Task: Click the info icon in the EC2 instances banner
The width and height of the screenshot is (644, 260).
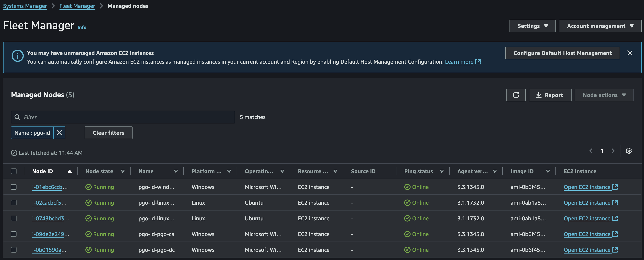Action: [x=17, y=56]
